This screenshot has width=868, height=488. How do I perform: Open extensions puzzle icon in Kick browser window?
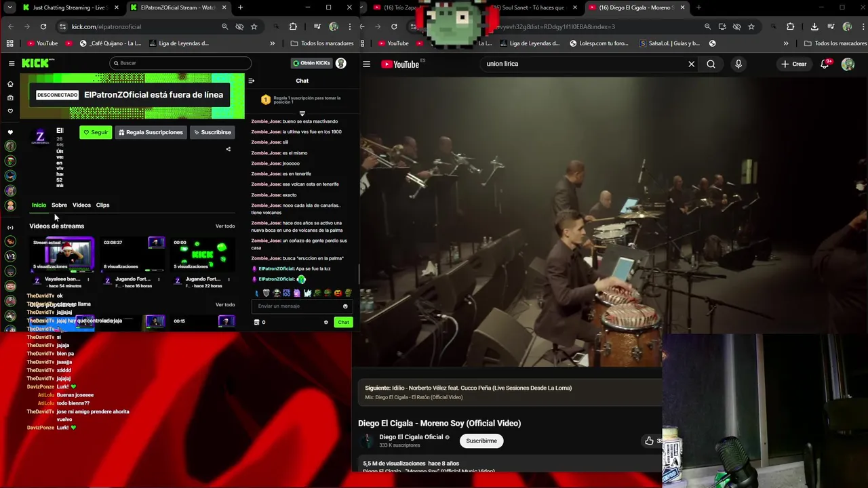[293, 26]
